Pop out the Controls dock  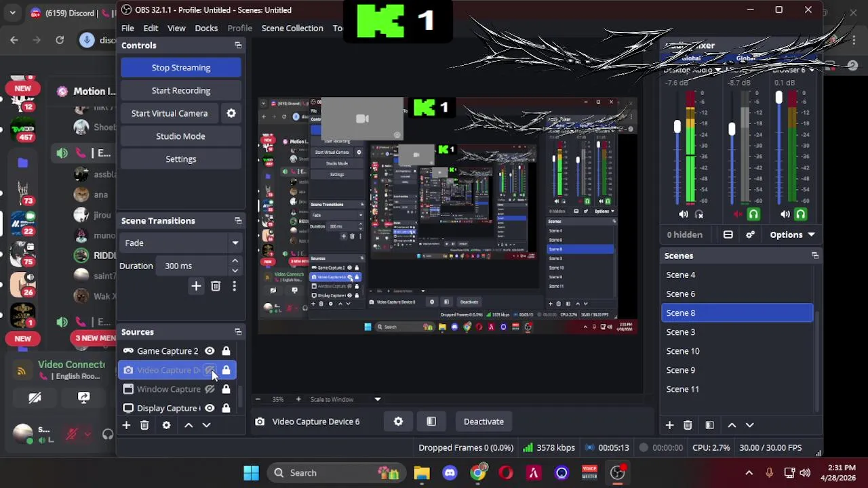pos(238,45)
